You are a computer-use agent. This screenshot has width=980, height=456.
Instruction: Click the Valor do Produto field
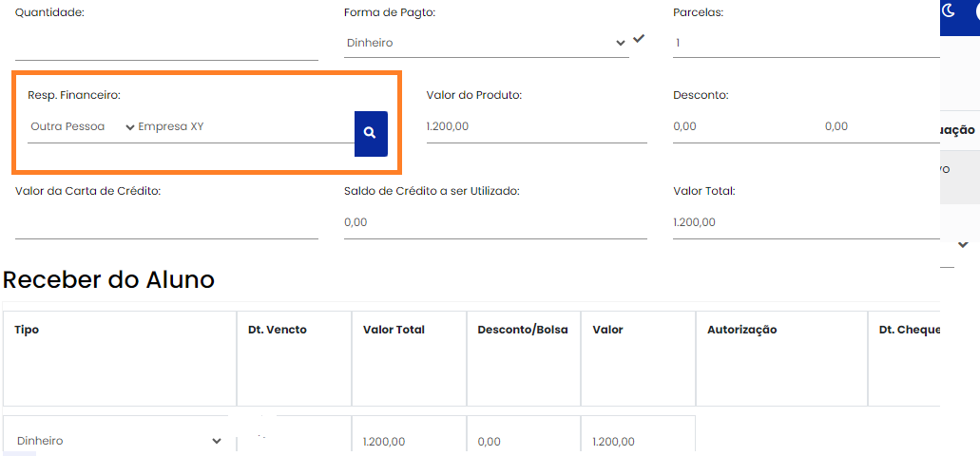click(536, 126)
